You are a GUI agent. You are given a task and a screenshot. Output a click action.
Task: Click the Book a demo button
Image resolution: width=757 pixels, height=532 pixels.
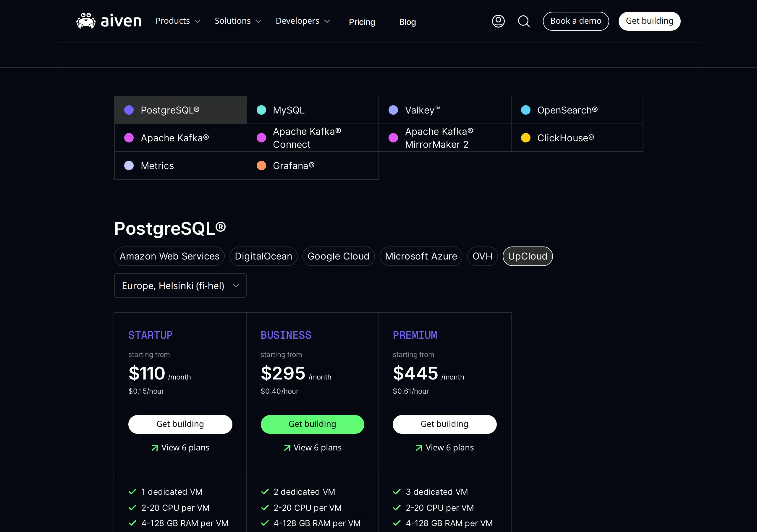(576, 21)
